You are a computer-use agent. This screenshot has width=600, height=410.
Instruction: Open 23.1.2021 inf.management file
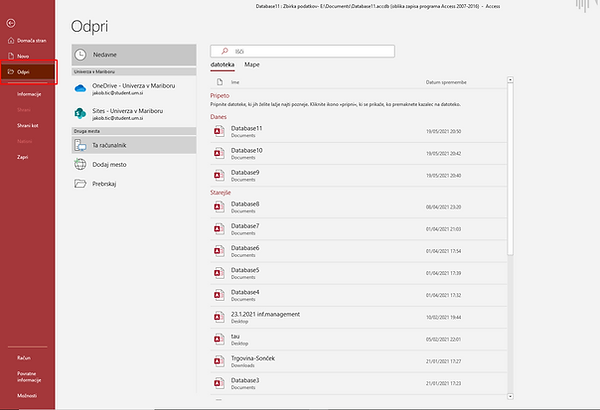tap(359, 317)
